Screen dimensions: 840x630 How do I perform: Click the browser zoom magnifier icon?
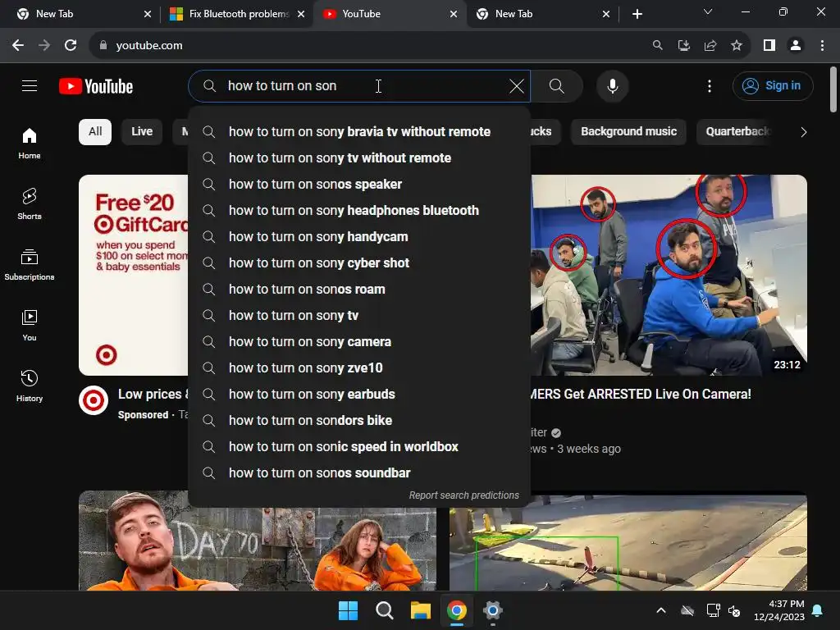[657, 46]
